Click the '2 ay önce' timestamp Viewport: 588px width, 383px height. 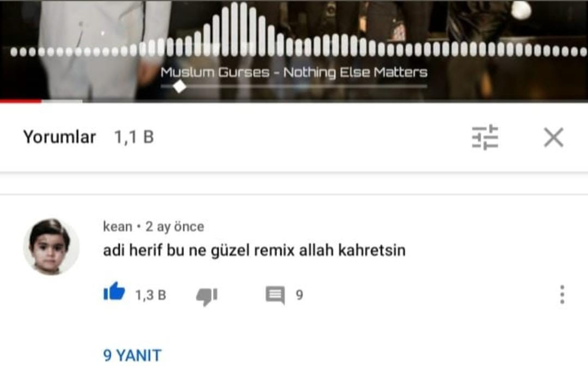point(175,227)
